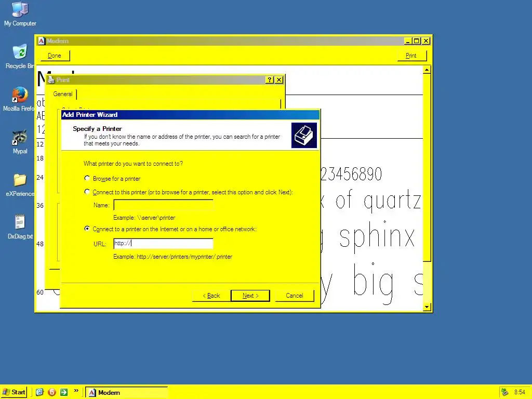Open the Start menu
The image size is (532, 399).
[x=14, y=392]
